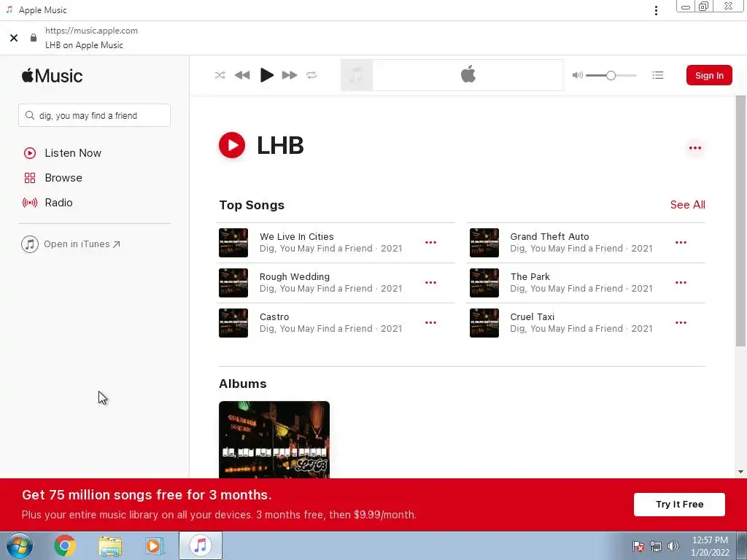Open album link under We Live In Cities

coord(316,249)
